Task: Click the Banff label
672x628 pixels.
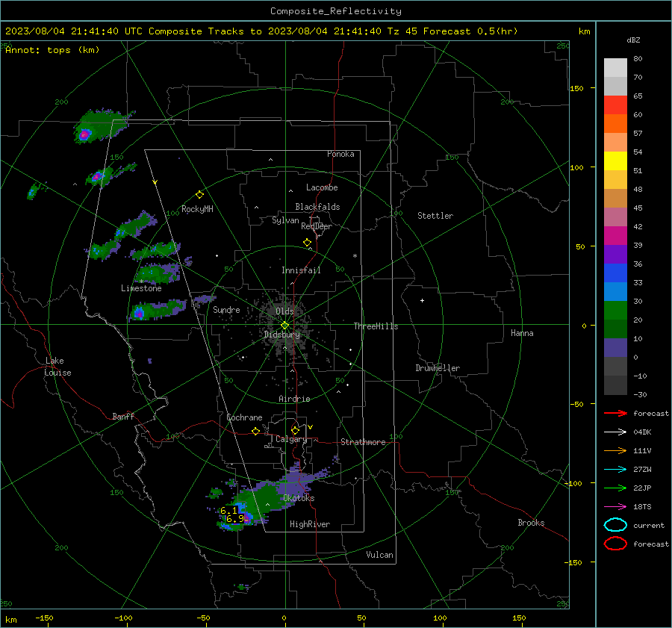Action: coord(123,417)
